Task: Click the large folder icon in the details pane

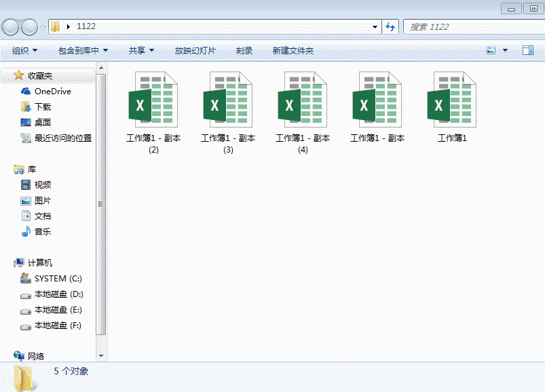Action: tap(25, 378)
